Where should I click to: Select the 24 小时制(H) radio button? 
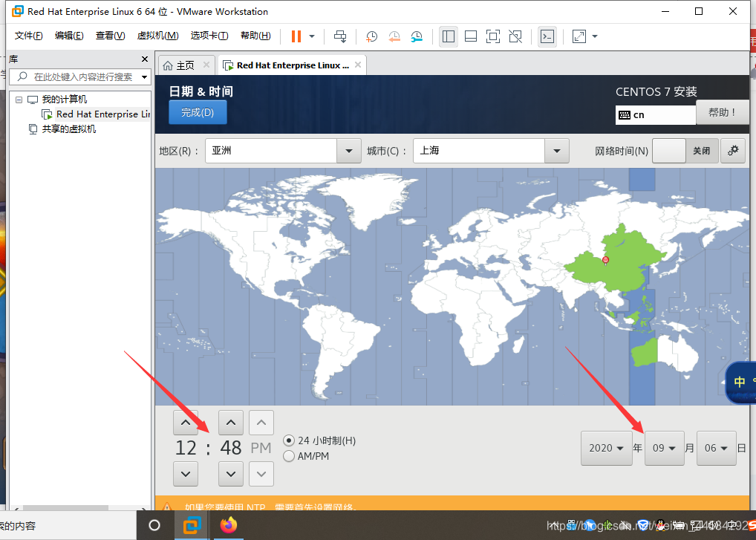pyautogui.click(x=289, y=440)
